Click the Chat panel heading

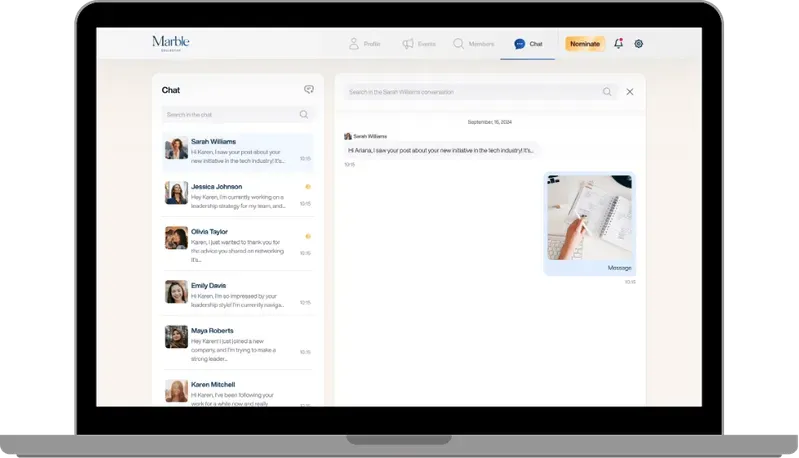tap(171, 90)
